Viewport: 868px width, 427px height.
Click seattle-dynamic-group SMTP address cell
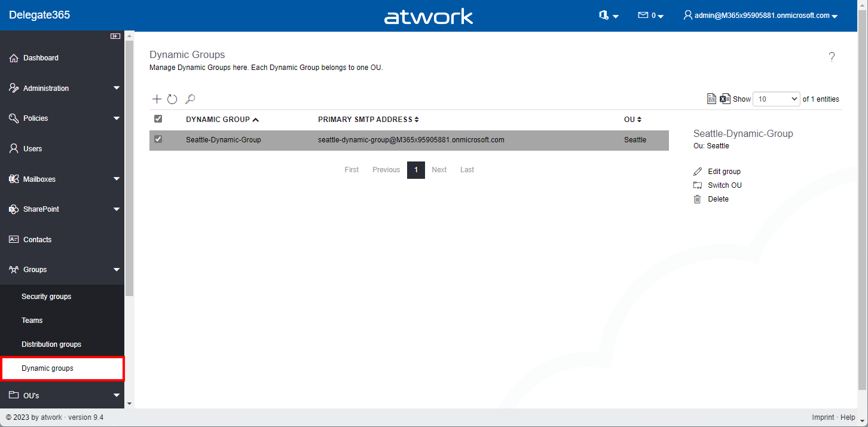411,140
